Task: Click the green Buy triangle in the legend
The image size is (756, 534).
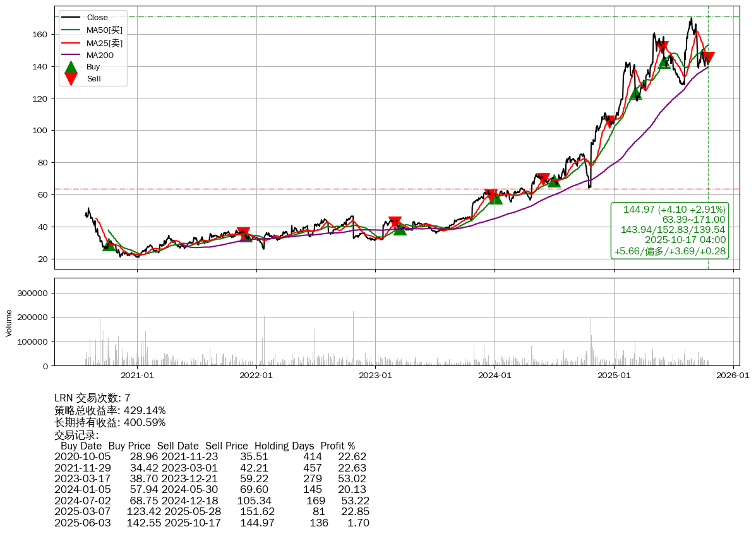Action: [71, 66]
